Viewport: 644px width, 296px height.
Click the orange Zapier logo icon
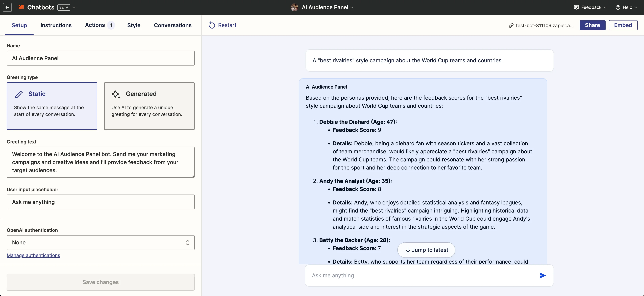point(21,7)
